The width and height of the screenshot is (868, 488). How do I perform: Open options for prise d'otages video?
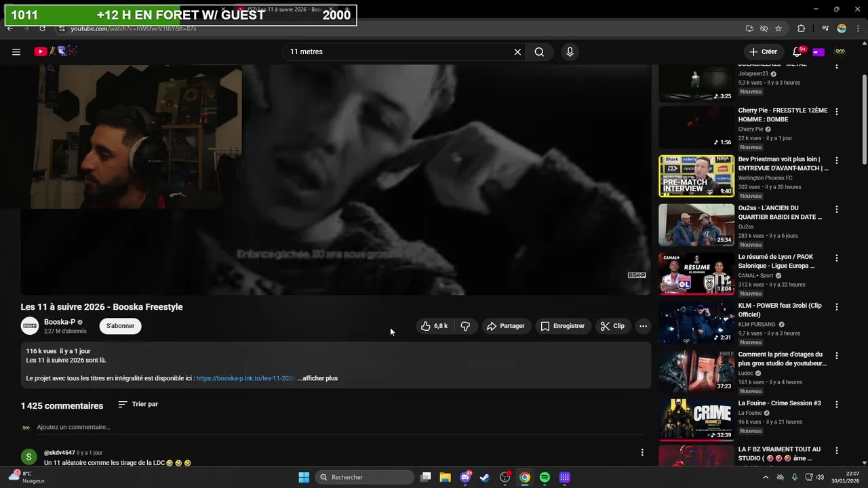pos(837,356)
